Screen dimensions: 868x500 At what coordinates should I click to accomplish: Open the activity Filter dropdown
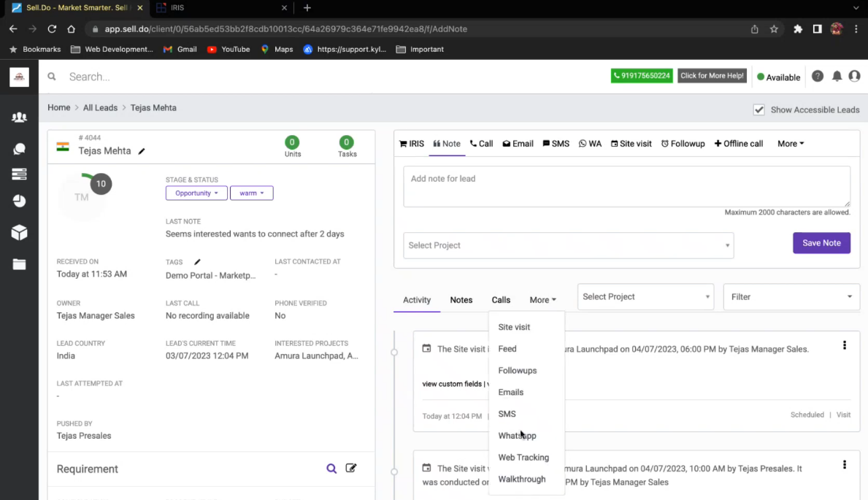point(791,297)
